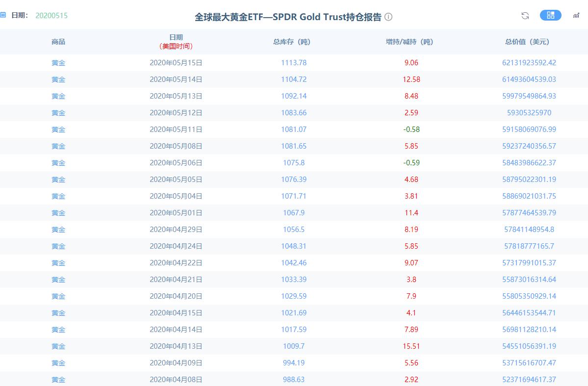This screenshot has width=588, height=386.
Task: Select total value 59305325970
Action: (529, 113)
